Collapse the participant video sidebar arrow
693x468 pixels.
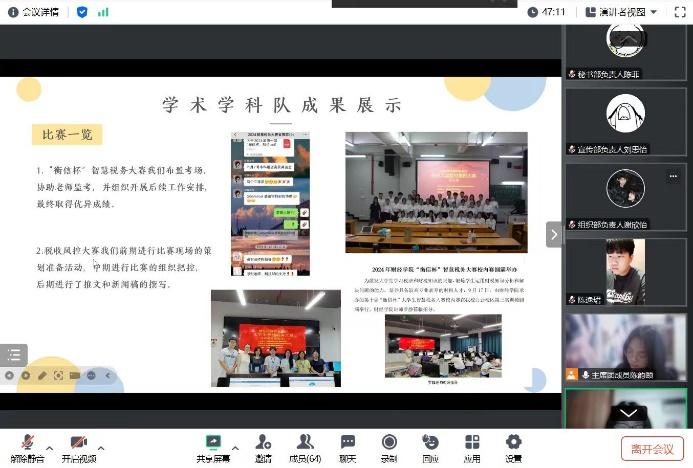click(x=553, y=234)
